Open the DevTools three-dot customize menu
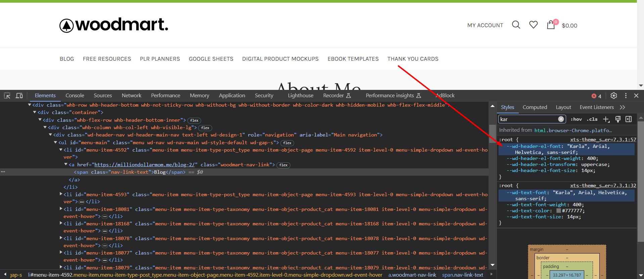The image size is (644, 279). point(626,96)
